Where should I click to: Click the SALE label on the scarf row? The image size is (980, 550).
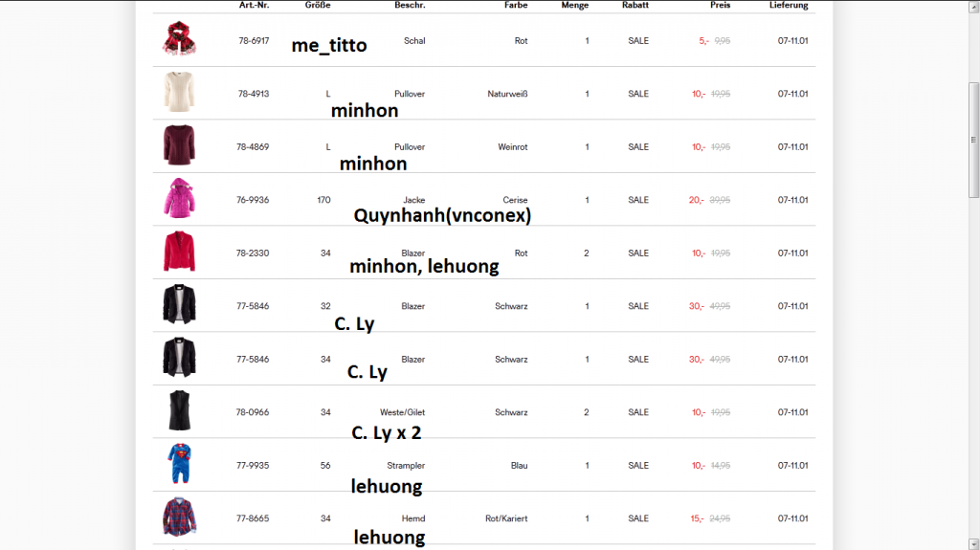(x=638, y=41)
